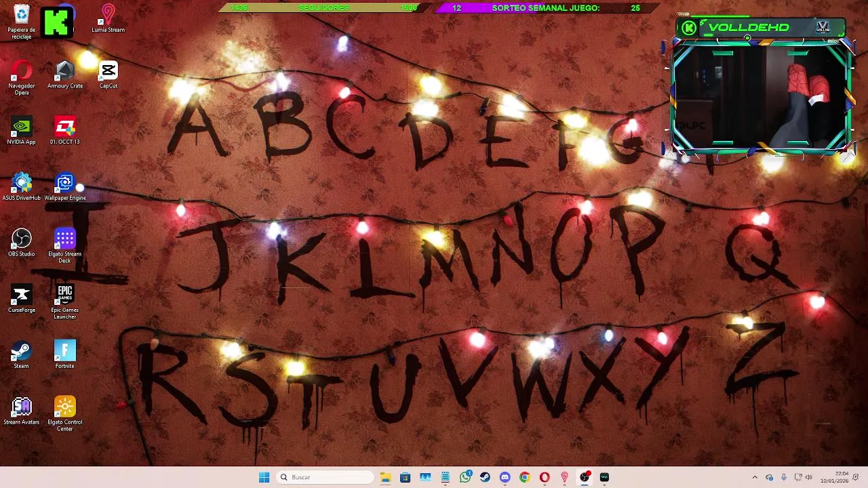Open WhatsApp from the taskbar

465,477
